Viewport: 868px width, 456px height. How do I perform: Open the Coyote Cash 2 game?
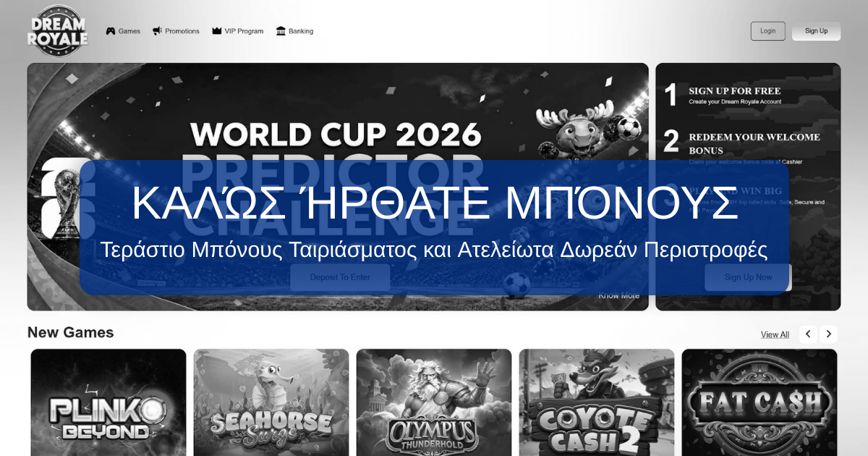(597, 402)
